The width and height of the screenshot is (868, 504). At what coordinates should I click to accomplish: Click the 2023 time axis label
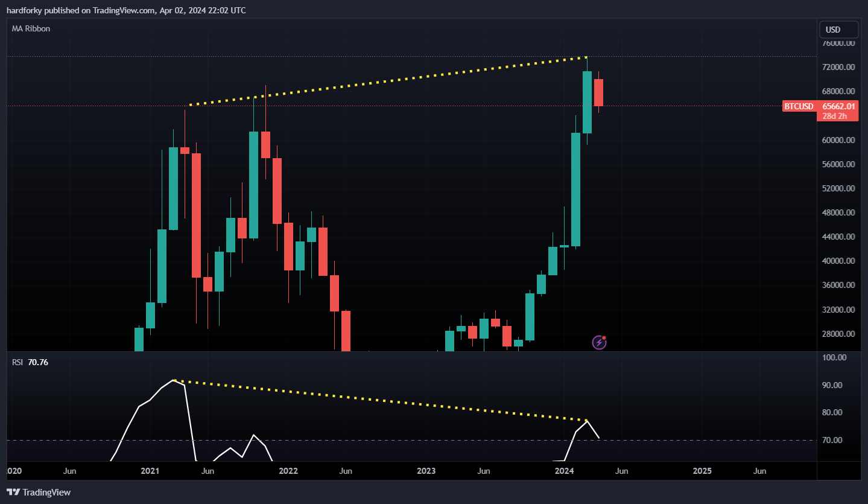[x=426, y=471]
